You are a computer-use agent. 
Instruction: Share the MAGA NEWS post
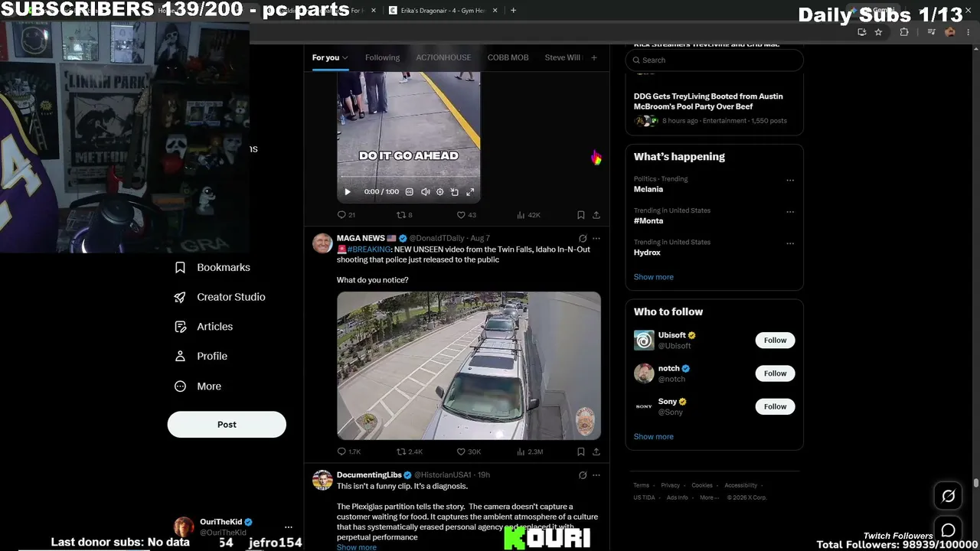(x=596, y=452)
